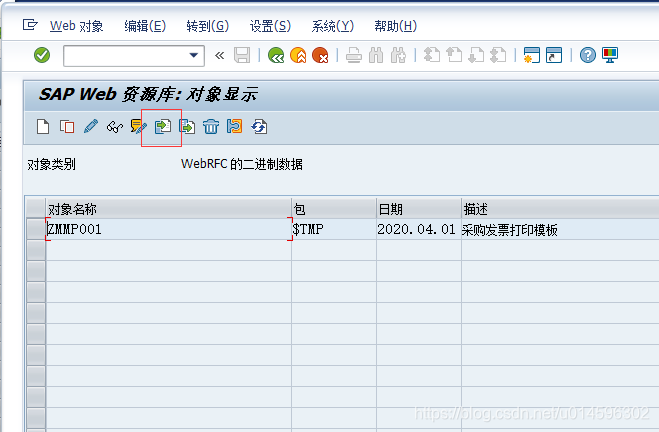
Task: Click the 采购发票打印模板 description cell
Action: 560,229
